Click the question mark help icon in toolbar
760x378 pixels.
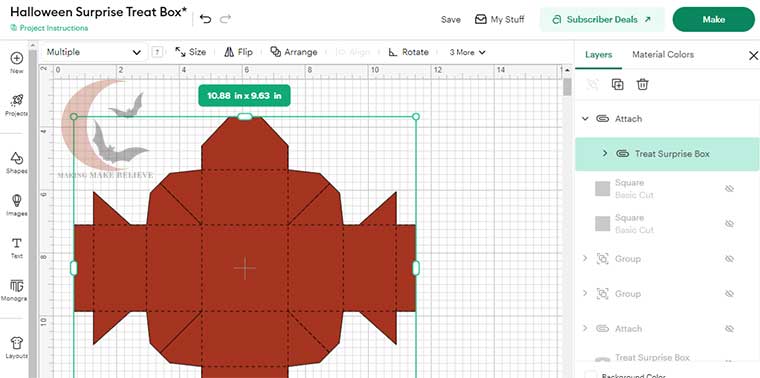coord(157,52)
